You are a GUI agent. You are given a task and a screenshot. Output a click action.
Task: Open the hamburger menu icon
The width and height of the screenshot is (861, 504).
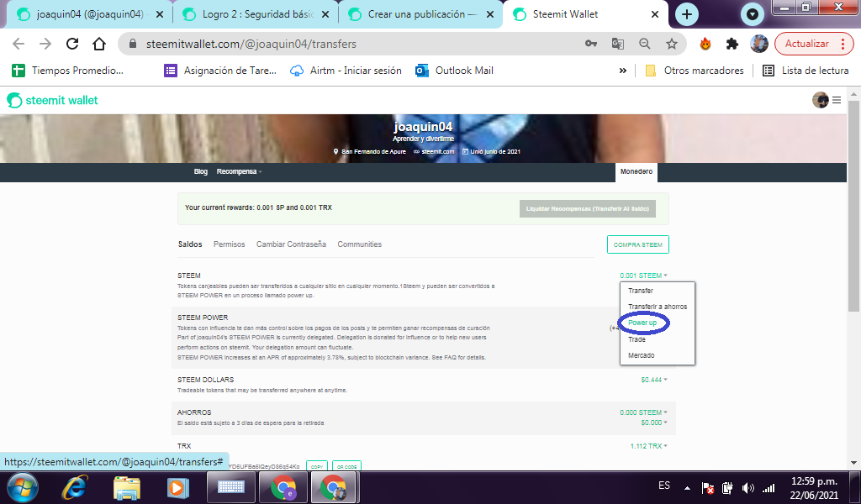[837, 100]
